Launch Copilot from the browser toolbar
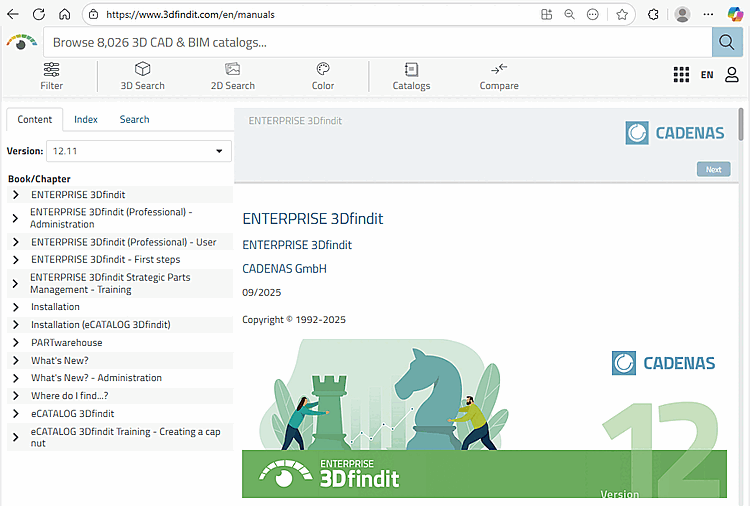Viewport: 750px width, 506px height. [x=735, y=14]
